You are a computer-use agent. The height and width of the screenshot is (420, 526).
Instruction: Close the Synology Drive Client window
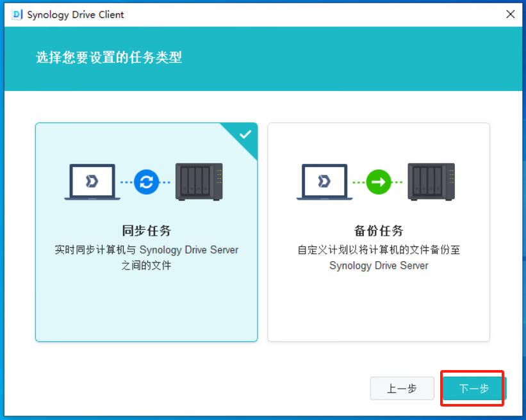510,14
